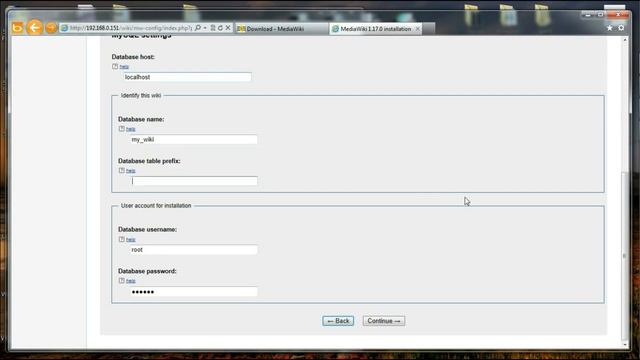Click the orange browser logo icon
This screenshot has height=360, width=640.
18,27
